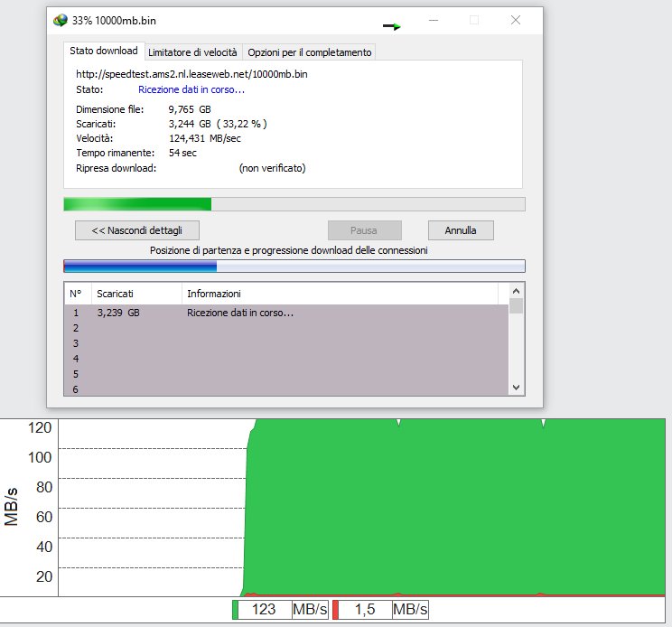Click the 123 MB/s download speed field
The image size is (672, 627).
[x=264, y=610]
